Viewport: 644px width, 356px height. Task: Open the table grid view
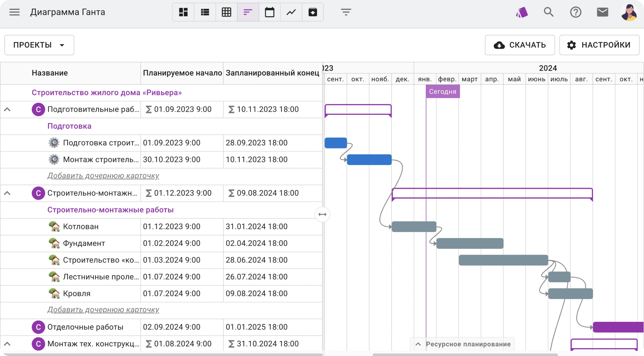(x=226, y=12)
